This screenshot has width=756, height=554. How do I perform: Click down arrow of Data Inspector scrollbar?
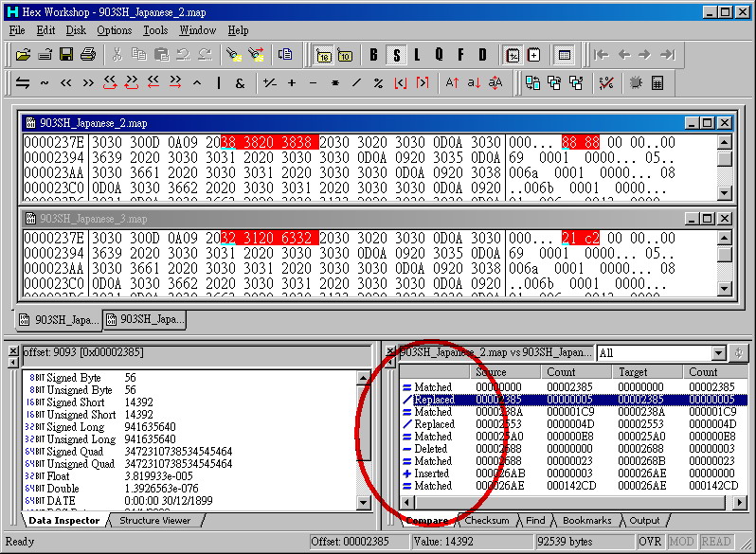[x=365, y=502]
